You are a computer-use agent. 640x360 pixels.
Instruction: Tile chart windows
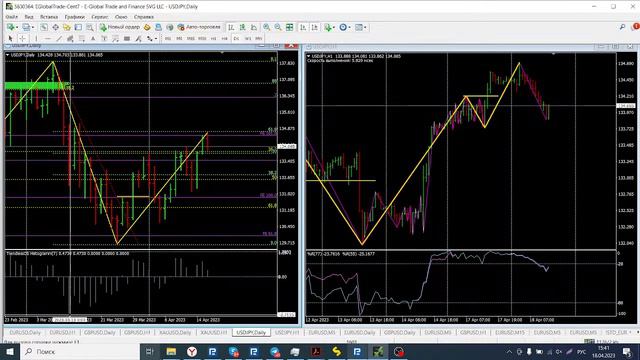click(x=289, y=27)
